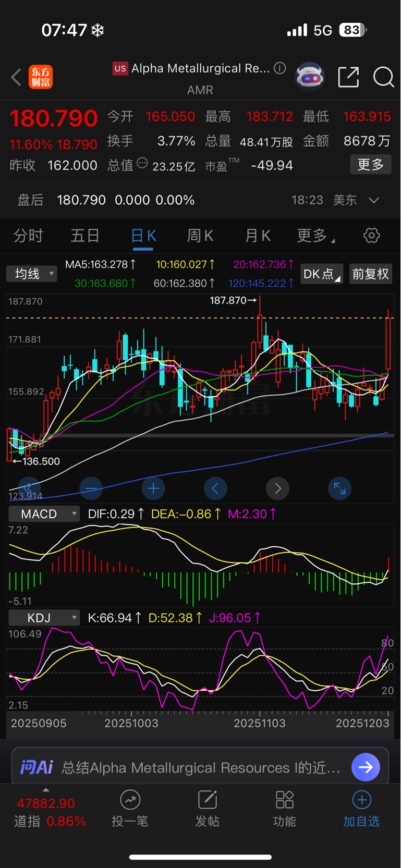Open the KDJ indicator dropdown

coord(44,618)
